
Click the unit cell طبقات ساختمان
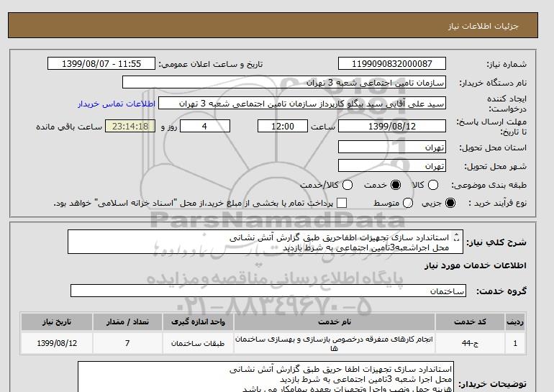pos(198,343)
